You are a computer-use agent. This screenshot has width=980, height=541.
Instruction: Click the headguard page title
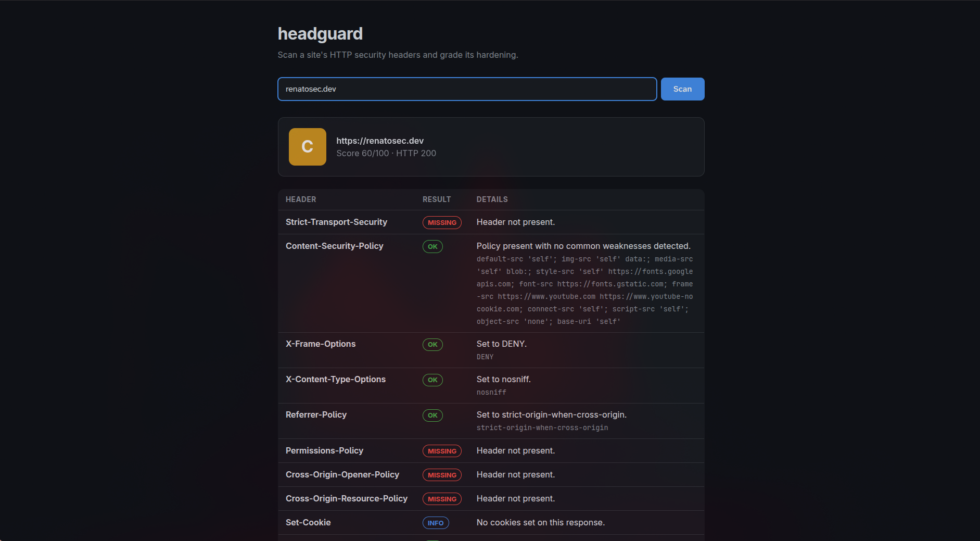(320, 34)
